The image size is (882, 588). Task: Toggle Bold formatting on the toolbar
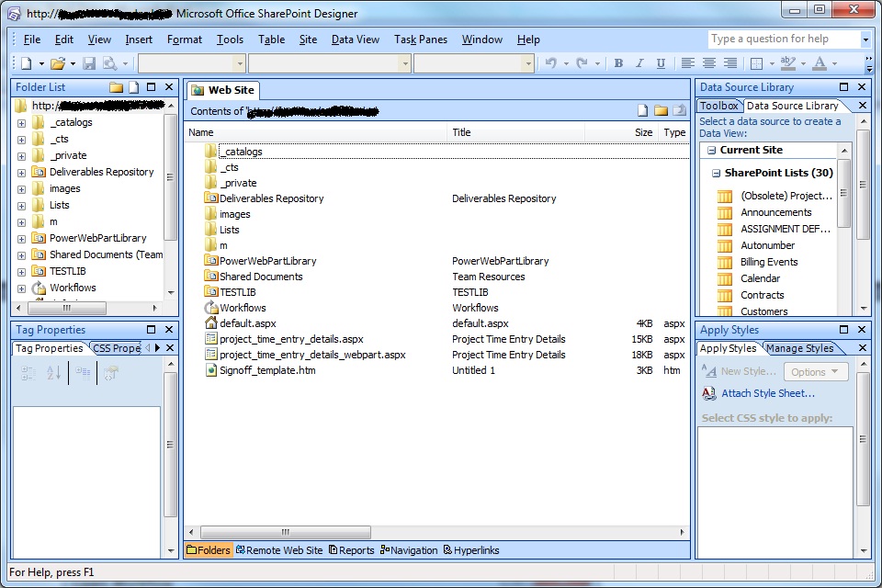click(x=617, y=62)
